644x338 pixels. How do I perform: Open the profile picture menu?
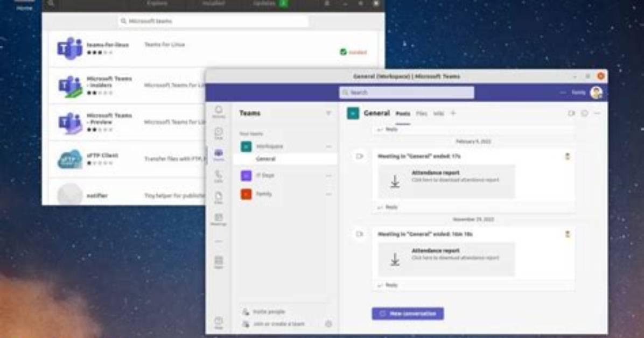tap(597, 93)
